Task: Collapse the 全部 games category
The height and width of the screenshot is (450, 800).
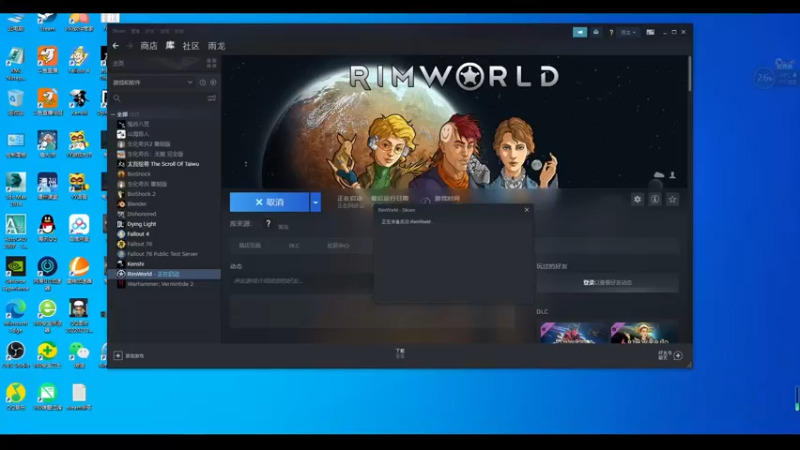Action: pos(113,114)
